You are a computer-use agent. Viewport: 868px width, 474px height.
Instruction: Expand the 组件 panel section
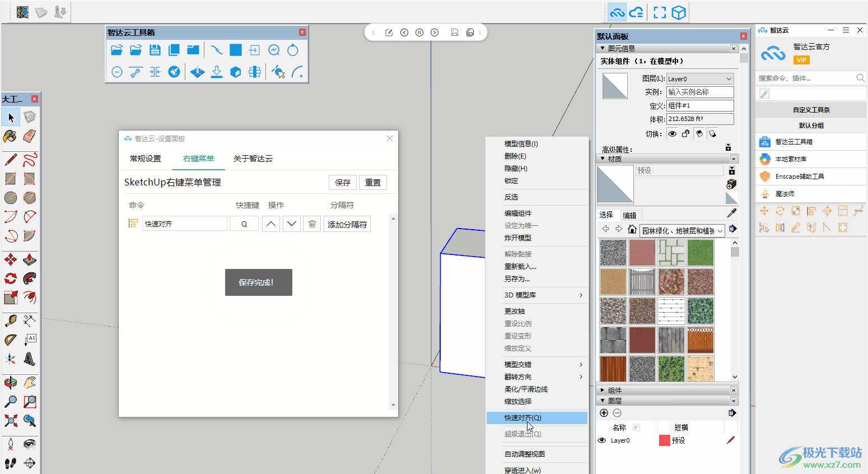[x=603, y=390]
